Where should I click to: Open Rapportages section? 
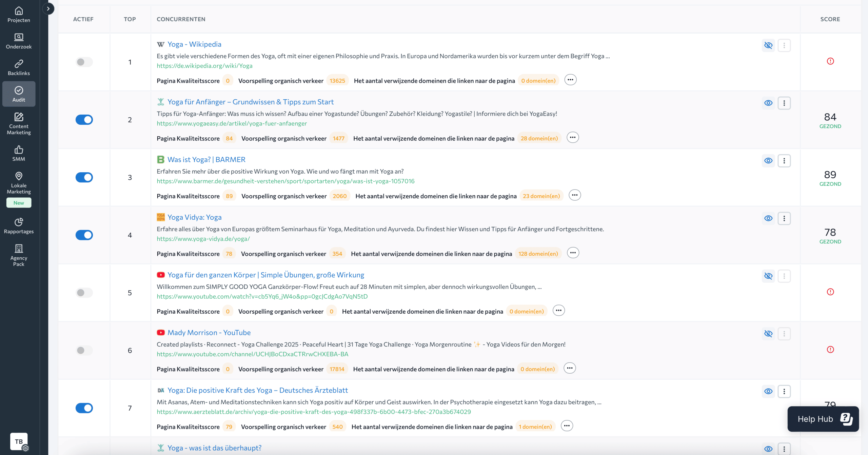click(19, 226)
